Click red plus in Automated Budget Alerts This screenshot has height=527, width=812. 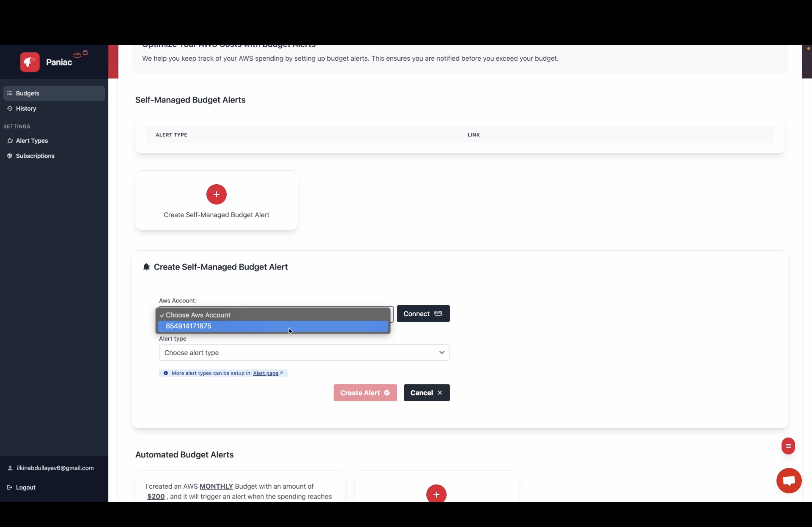tap(436, 494)
